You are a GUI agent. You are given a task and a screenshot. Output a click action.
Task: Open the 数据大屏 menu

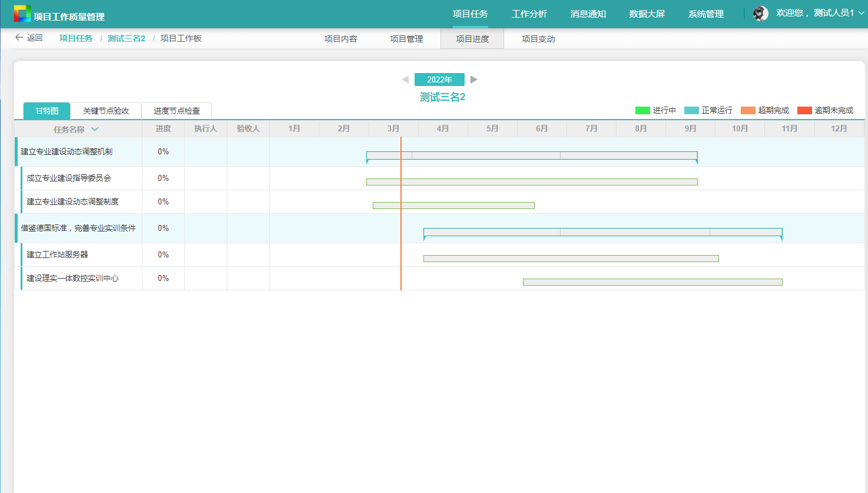tap(647, 14)
